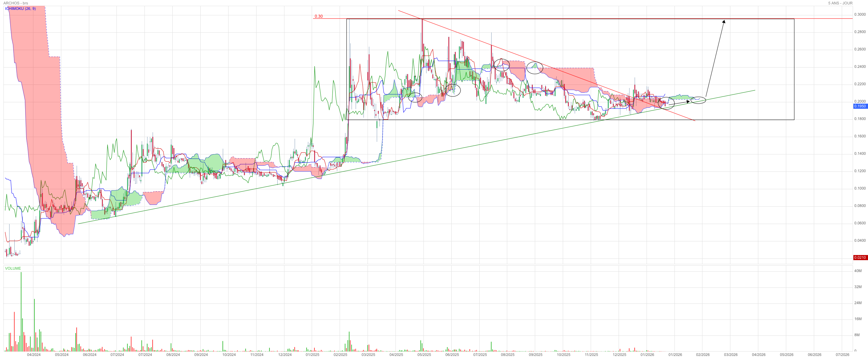Select the VOLUME panel label
868x358 pixels.
coord(13,268)
